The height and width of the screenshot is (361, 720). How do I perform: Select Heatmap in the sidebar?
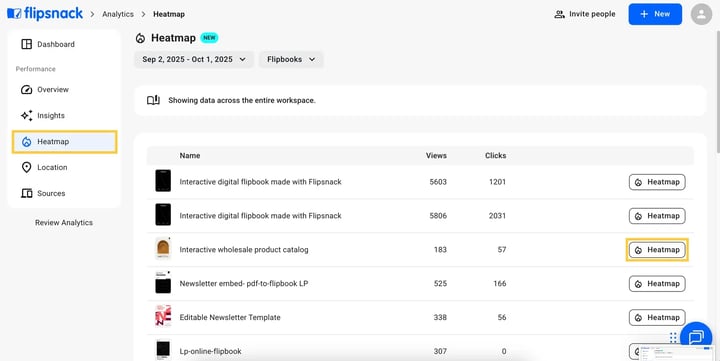tap(64, 141)
